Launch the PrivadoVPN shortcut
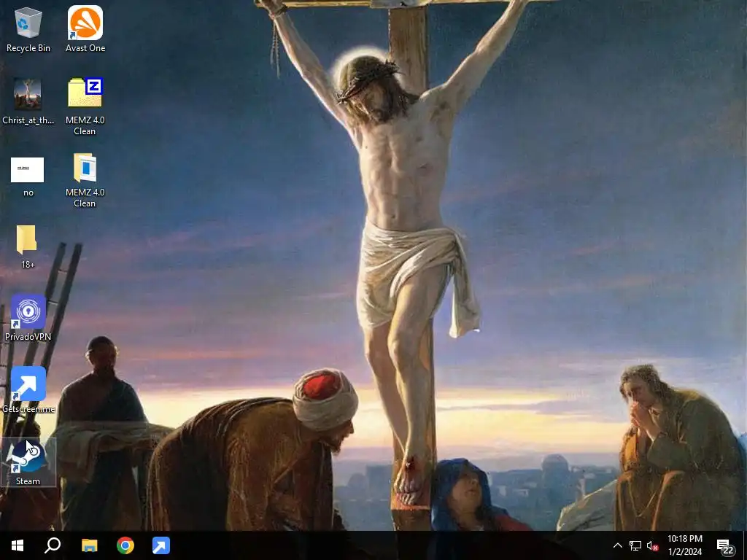747x560 pixels. tap(28, 318)
